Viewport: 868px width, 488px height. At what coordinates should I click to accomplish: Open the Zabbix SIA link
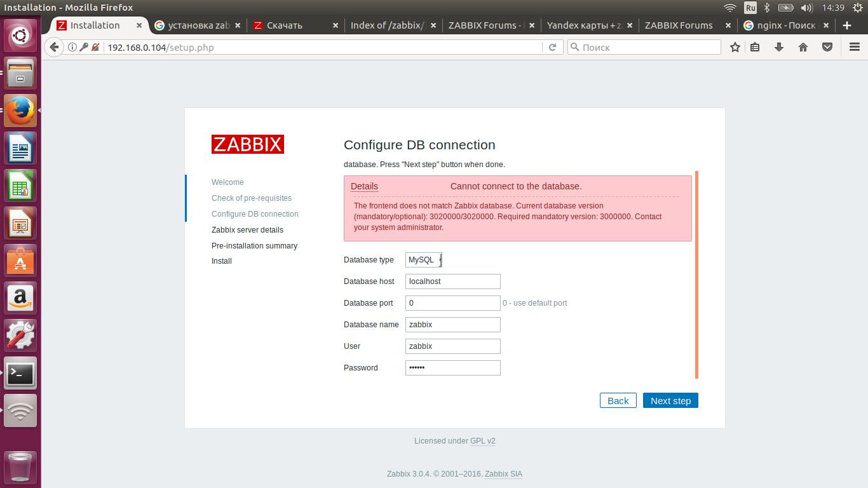(503, 474)
